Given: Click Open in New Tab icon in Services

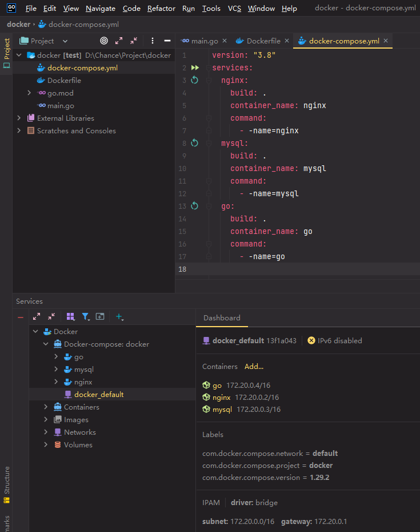Looking at the screenshot, I should [100, 316].
